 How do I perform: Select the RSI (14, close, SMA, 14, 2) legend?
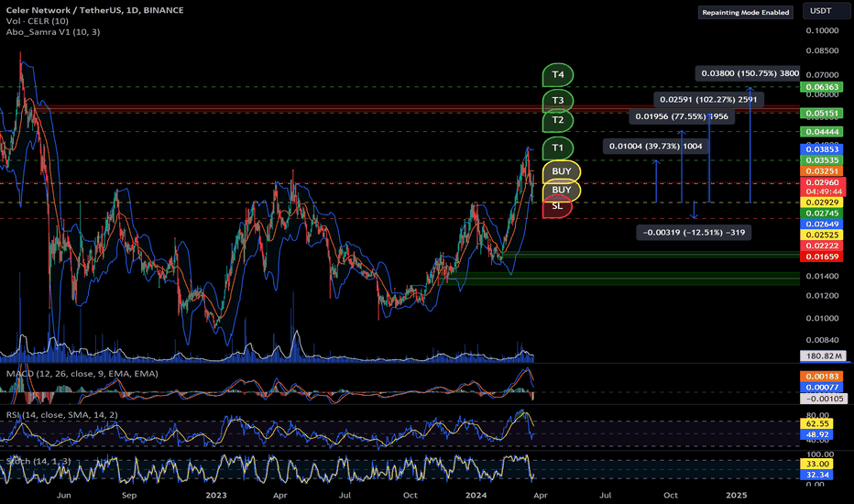coord(61,414)
